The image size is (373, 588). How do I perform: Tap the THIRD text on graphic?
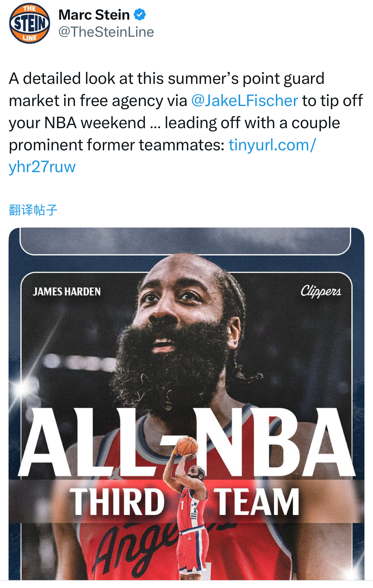(117, 502)
